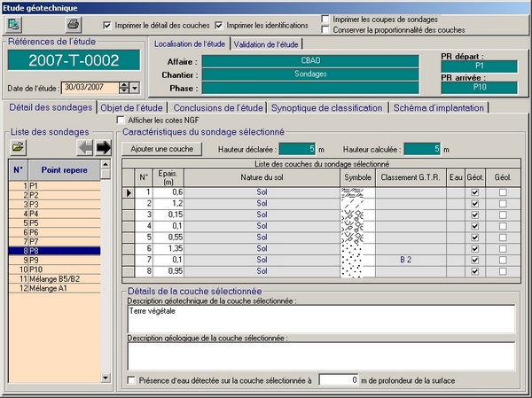Click the top-left export toolbar icon
Image resolution: width=532 pixels, height=398 pixels.
pos(15,24)
